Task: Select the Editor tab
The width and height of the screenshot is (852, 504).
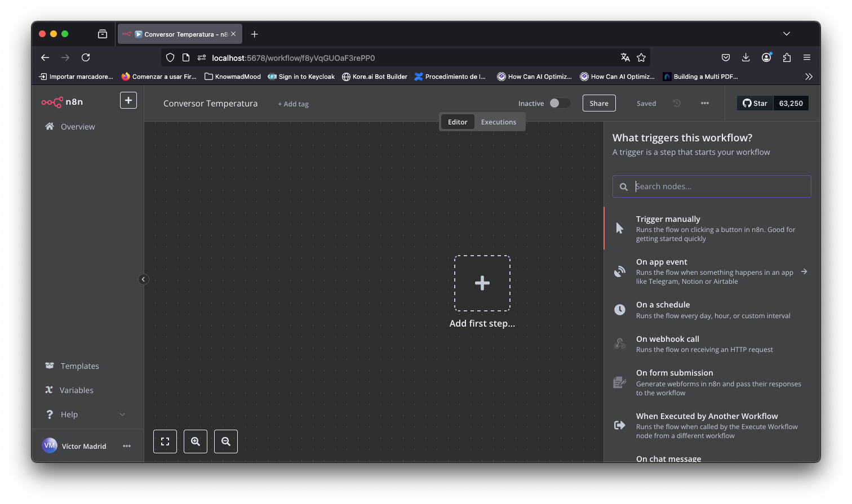Action: [458, 122]
